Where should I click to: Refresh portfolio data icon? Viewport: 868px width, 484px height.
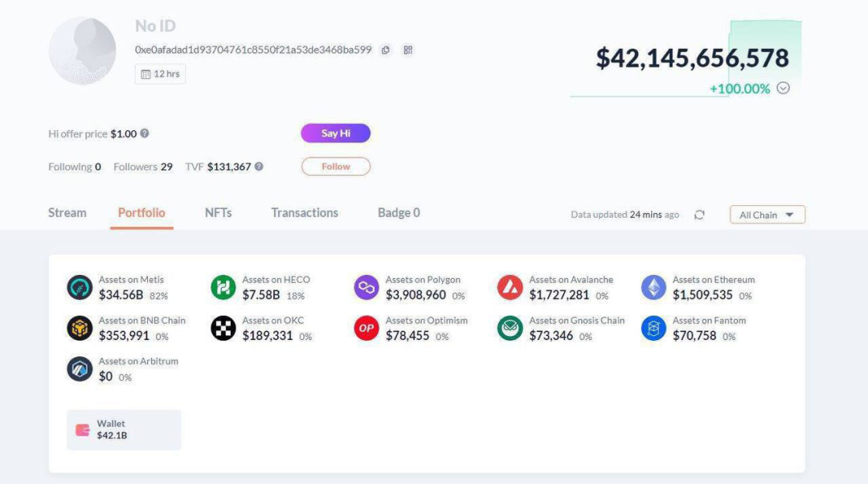click(699, 215)
